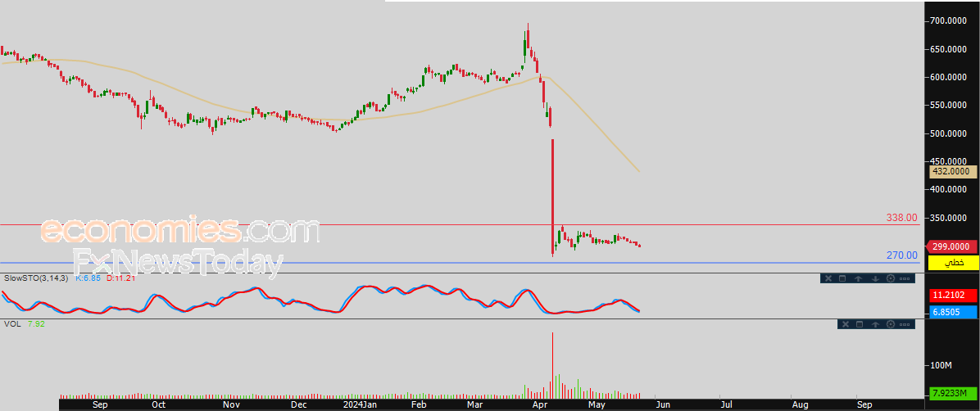The height and width of the screenshot is (411, 980).
Task: Move SlowSTO panel up using arrow icon
Action: click(x=859, y=278)
